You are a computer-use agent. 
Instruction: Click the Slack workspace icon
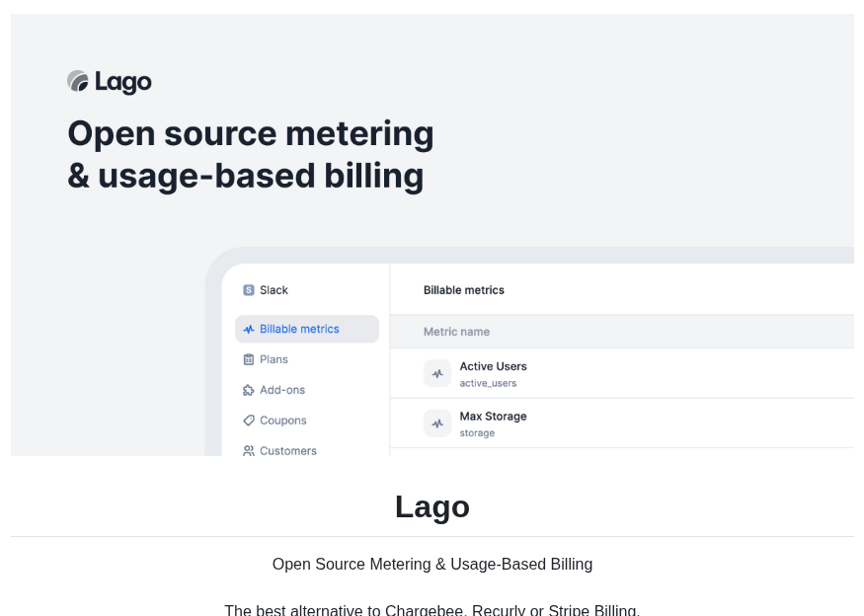coord(249,290)
